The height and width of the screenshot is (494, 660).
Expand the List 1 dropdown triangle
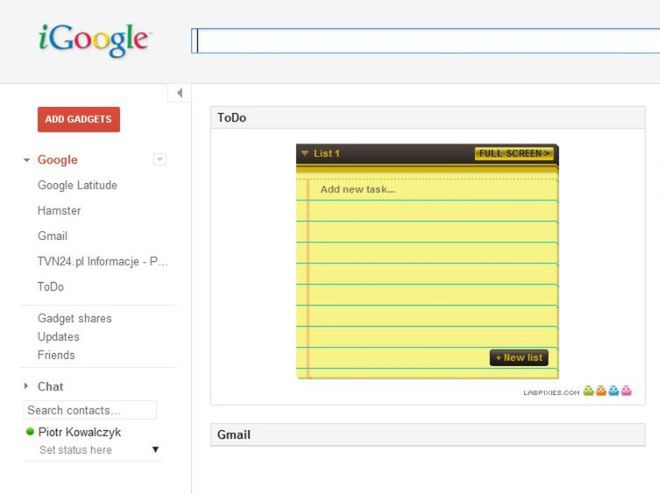pos(305,153)
